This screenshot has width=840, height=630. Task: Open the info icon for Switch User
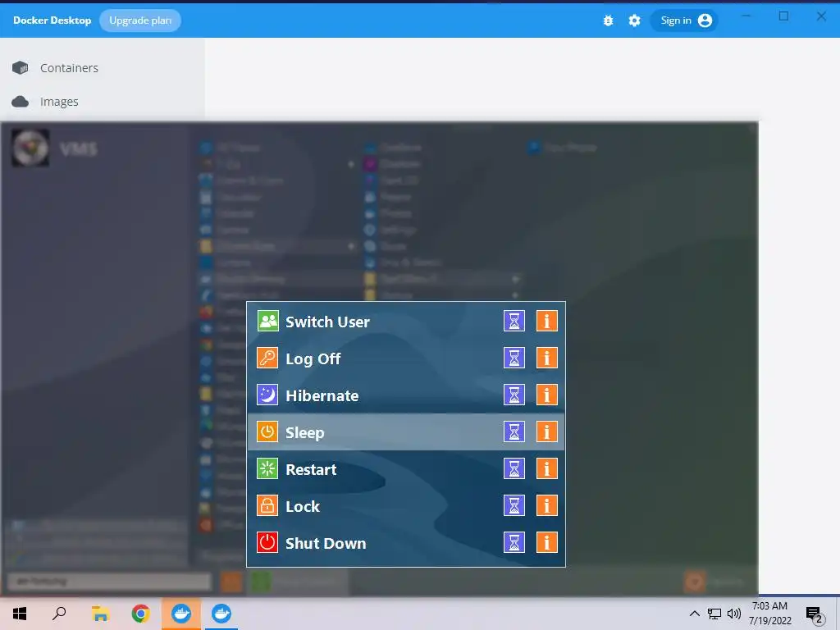[x=547, y=322]
